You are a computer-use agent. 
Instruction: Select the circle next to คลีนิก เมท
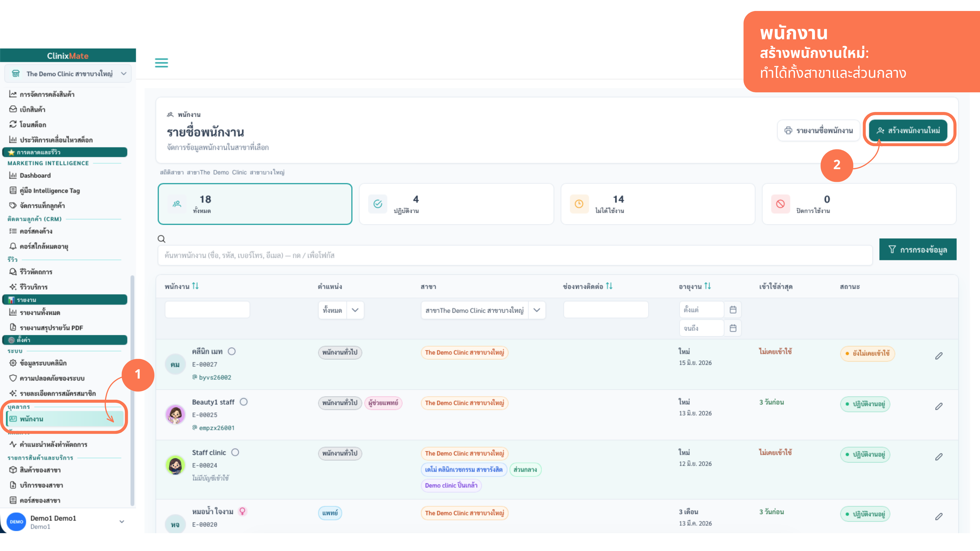[232, 352]
